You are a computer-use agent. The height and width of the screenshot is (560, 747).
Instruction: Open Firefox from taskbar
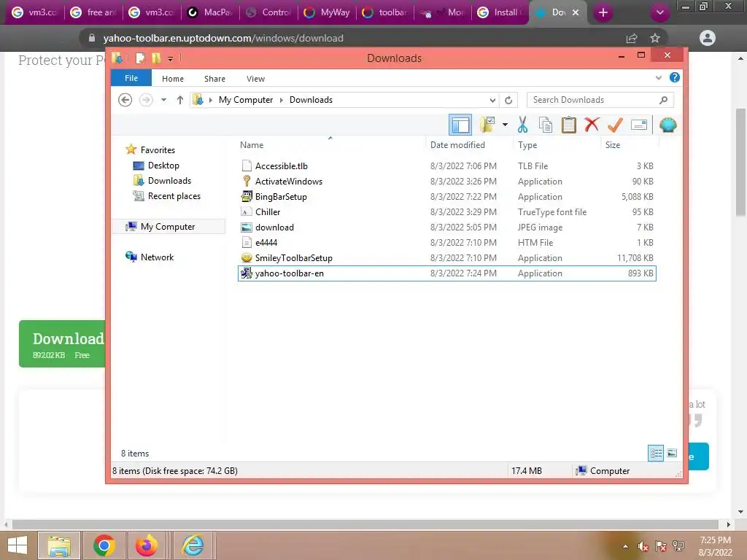click(146, 545)
